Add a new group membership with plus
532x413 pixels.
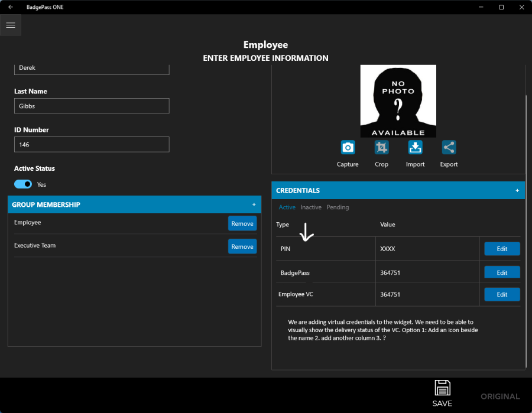pos(254,204)
